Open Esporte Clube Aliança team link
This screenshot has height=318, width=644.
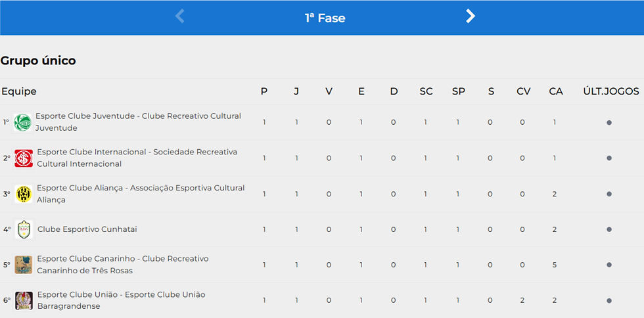141,194
